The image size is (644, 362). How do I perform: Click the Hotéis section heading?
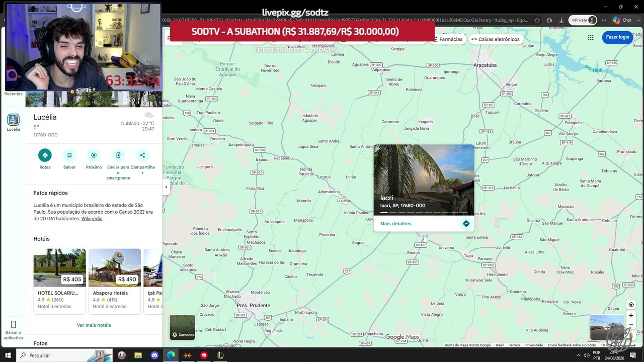(x=42, y=239)
